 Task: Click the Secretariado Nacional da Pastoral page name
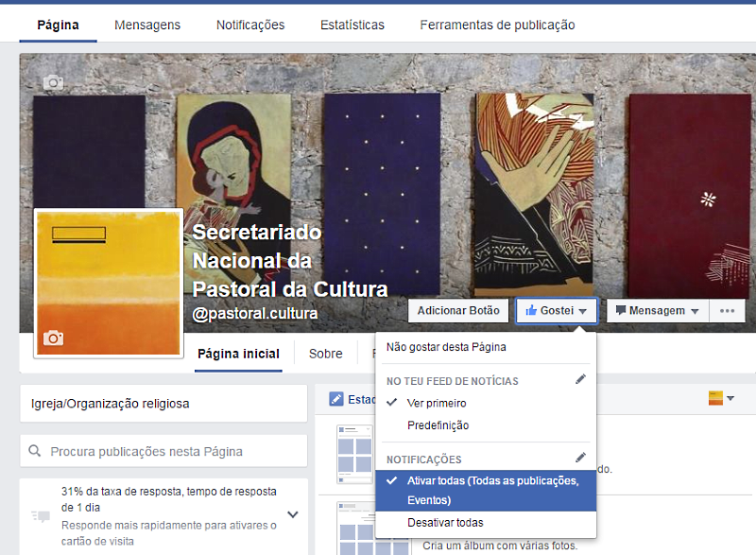coord(290,261)
